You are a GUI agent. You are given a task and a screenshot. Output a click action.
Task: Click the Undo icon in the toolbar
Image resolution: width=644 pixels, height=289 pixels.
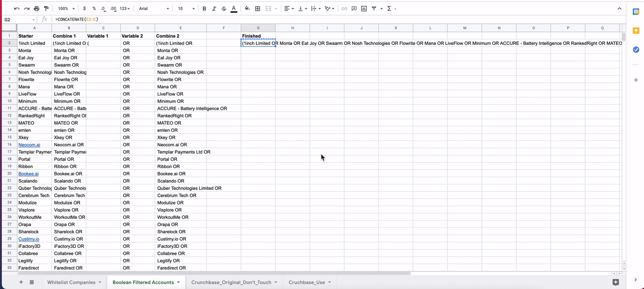pyautogui.click(x=17, y=9)
